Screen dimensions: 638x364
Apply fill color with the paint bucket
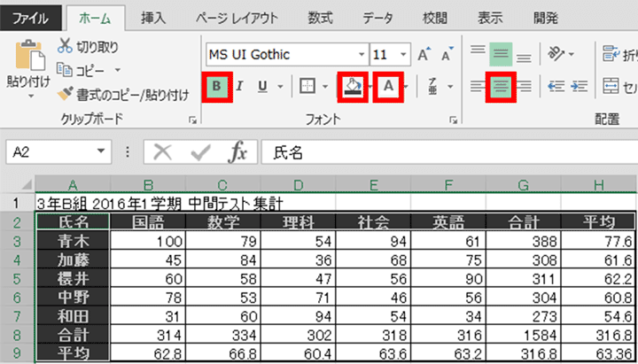pyautogui.click(x=351, y=86)
